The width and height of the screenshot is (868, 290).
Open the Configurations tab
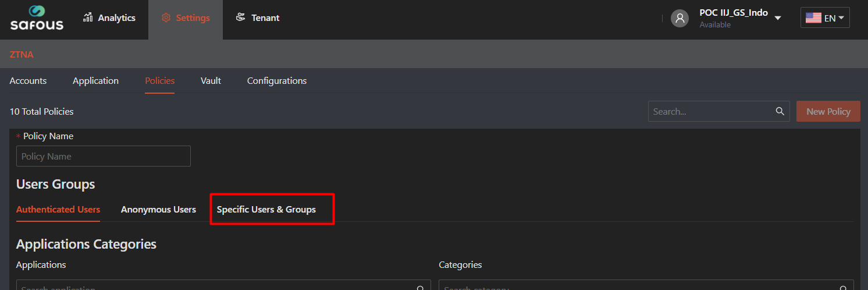[x=276, y=81]
